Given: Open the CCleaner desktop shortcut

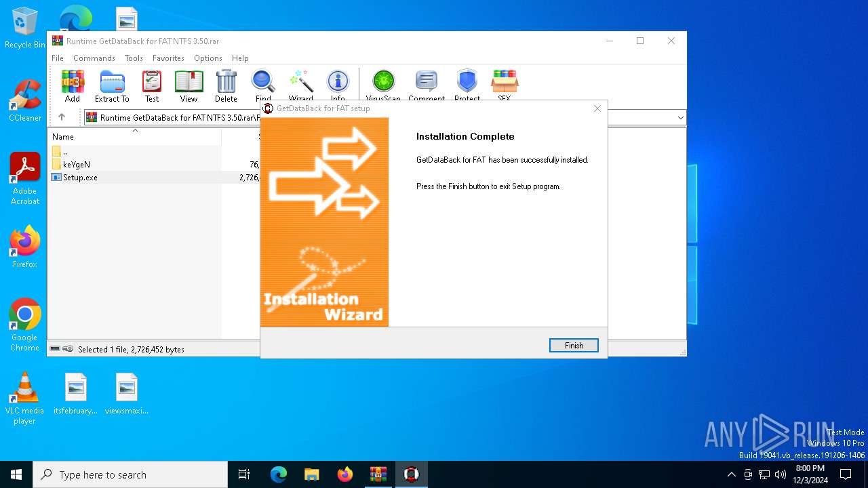Looking at the screenshot, I should coord(25,101).
